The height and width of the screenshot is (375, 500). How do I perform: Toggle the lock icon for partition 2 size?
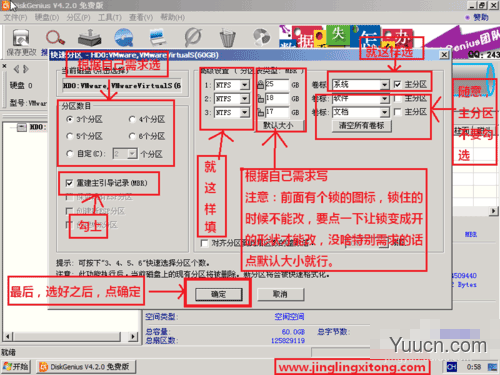[260, 99]
